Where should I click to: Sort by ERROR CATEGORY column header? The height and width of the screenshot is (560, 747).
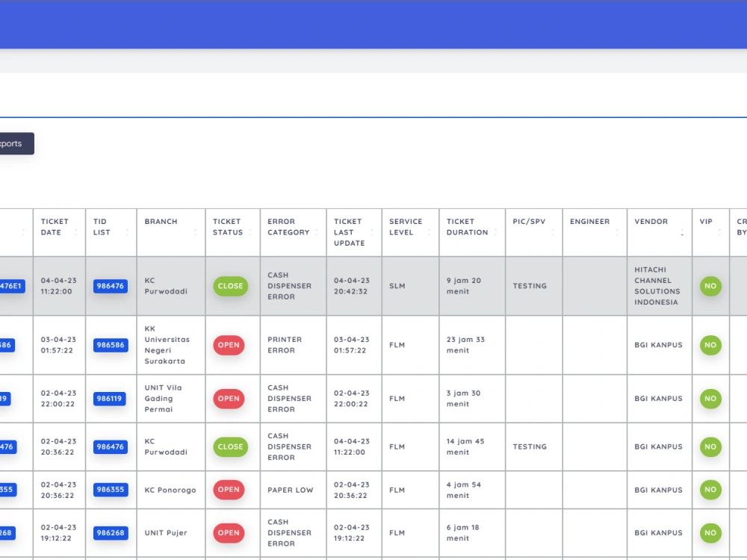point(293,232)
